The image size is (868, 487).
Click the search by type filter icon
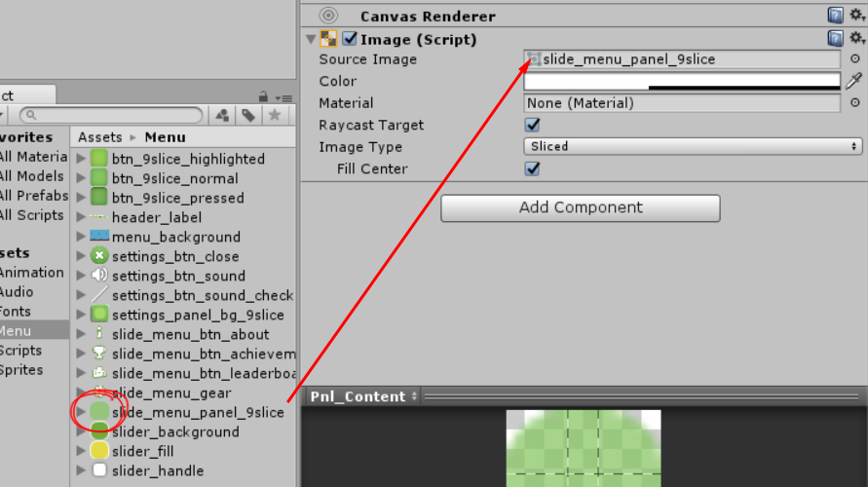tap(222, 115)
